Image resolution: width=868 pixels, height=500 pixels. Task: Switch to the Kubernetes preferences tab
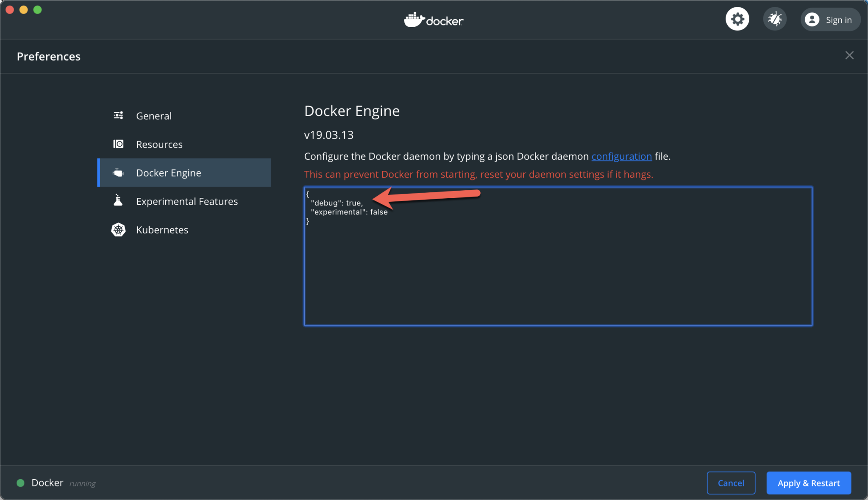162,229
